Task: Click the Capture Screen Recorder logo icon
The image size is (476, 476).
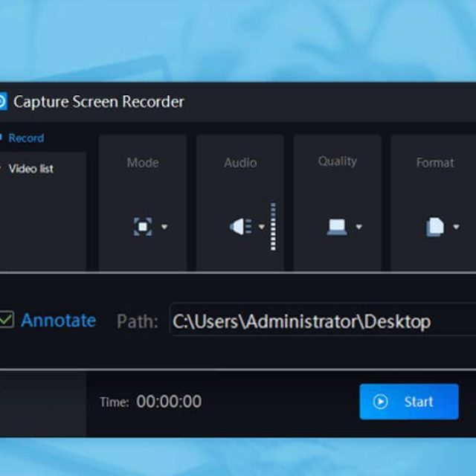Action: (2, 102)
